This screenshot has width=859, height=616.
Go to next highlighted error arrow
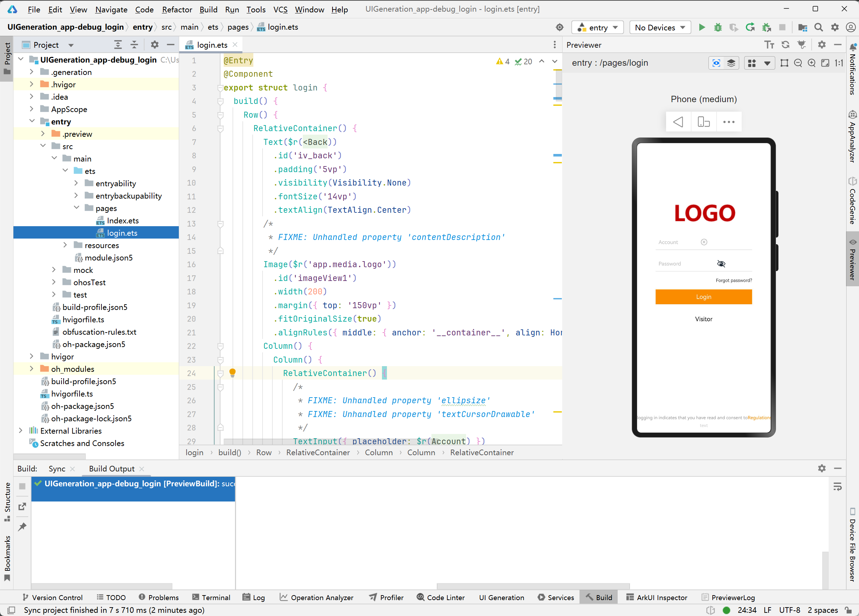tap(554, 61)
